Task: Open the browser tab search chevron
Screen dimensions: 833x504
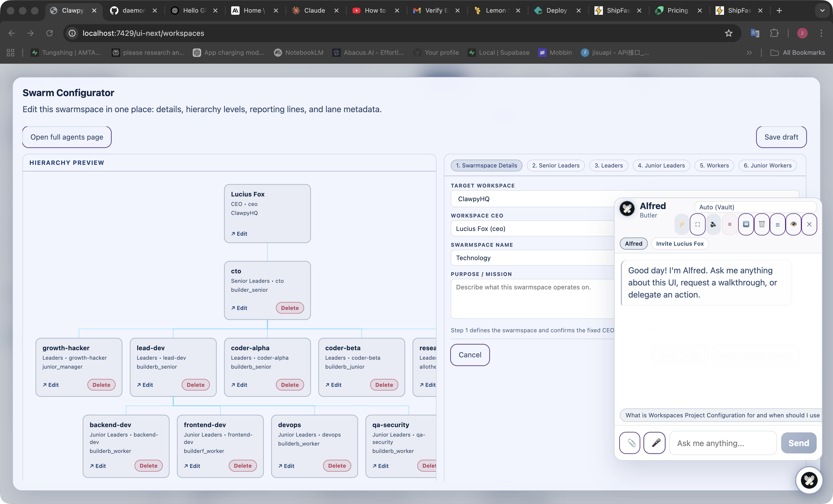Action: (822, 11)
